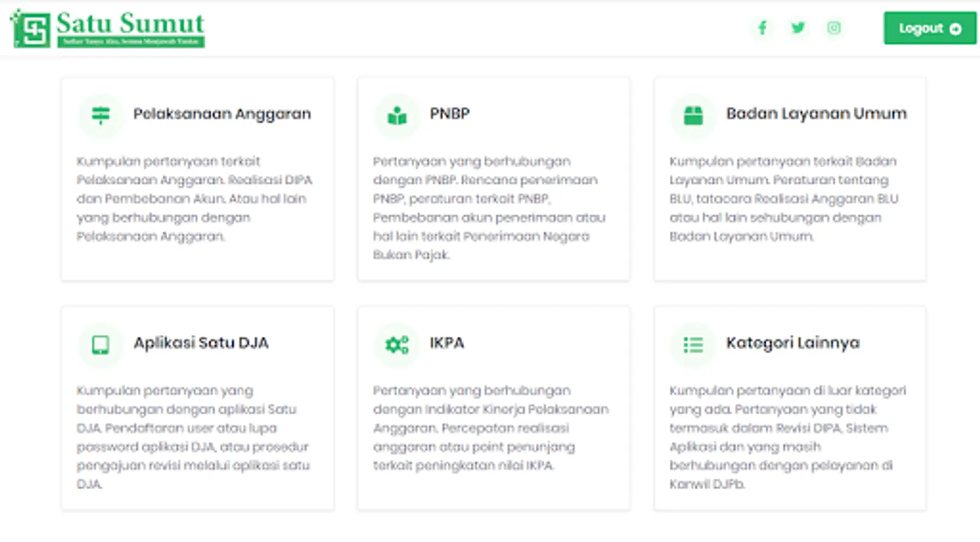Open the Aplikasi Satu DJA title
The height and width of the screenshot is (542, 980).
(201, 343)
